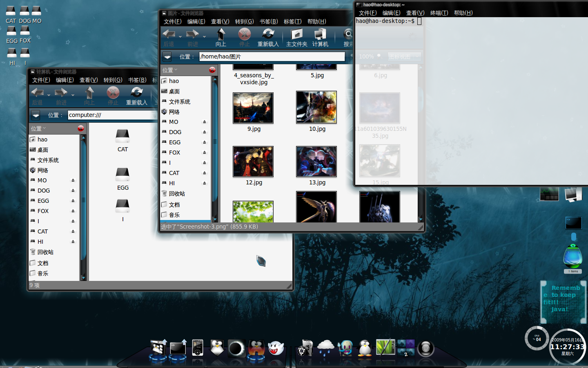Open the 终端(T) menu in the terminal window
Image resolution: width=588 pixels, height=368 pixels.
439,13
